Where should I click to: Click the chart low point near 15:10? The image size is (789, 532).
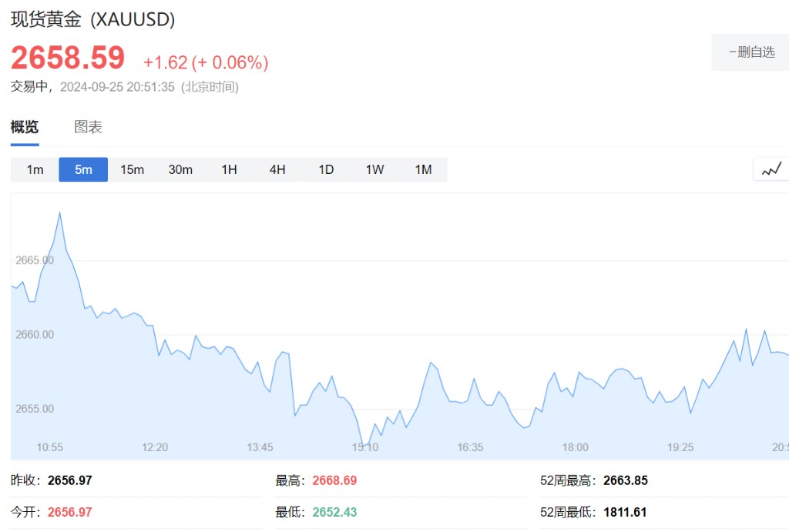pyautogui.click(x=367, y=446)
